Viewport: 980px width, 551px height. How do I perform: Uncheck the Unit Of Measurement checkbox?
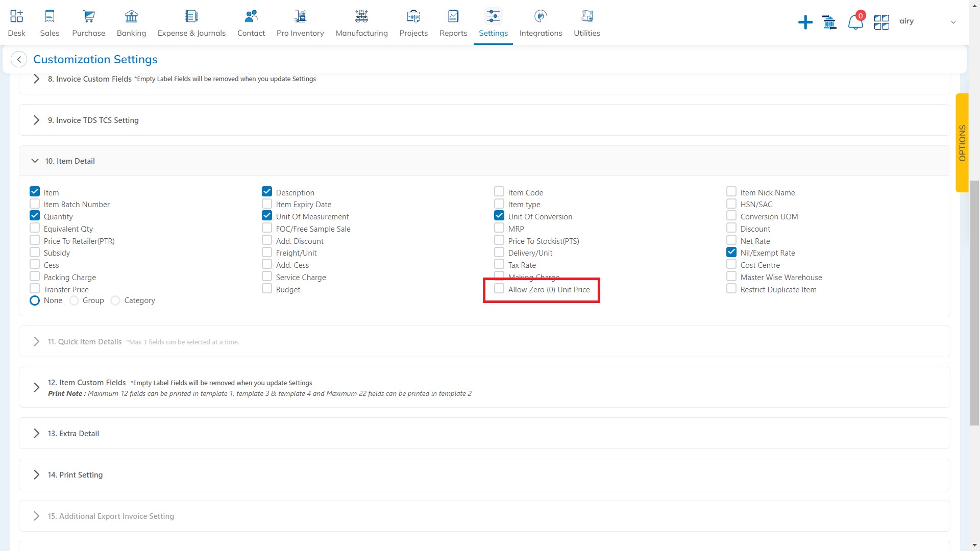pyautogui.click(x=267, y=215)
